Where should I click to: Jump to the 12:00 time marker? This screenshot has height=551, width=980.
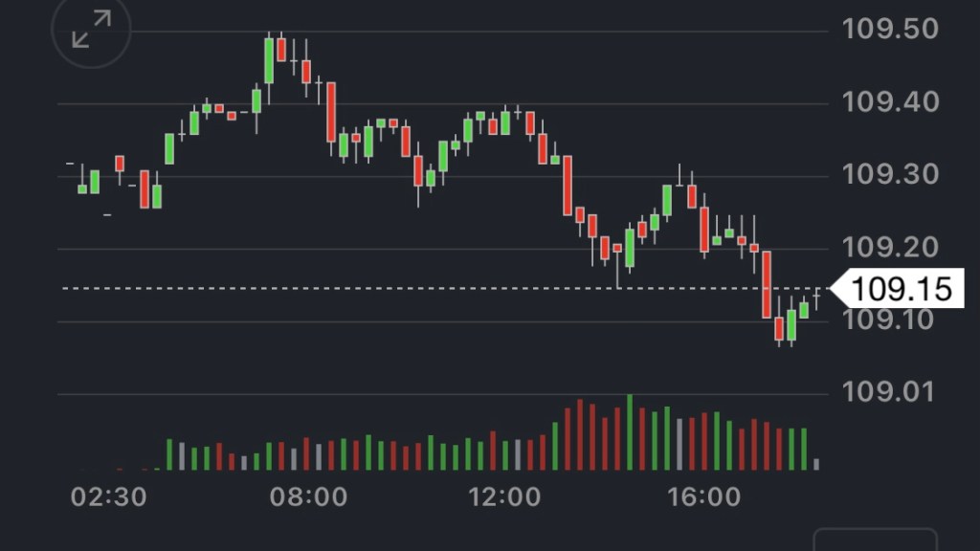(x=503, y=497)
